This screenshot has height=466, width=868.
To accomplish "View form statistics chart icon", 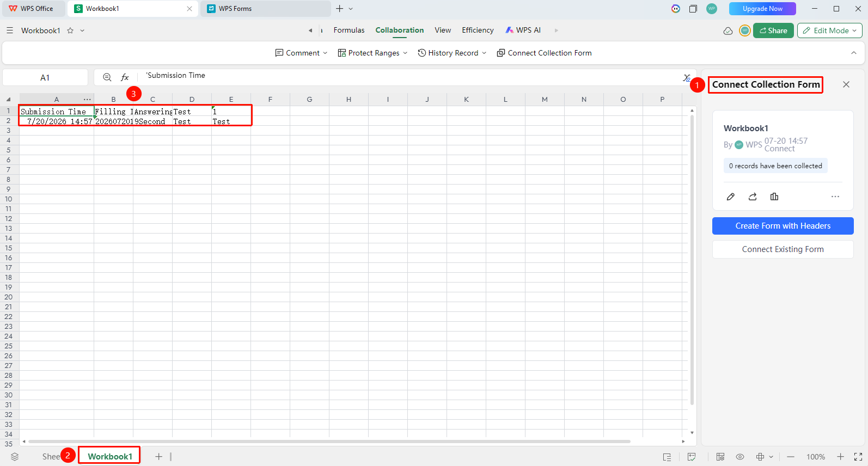I will pyautogui.click(x=774, y=197).
